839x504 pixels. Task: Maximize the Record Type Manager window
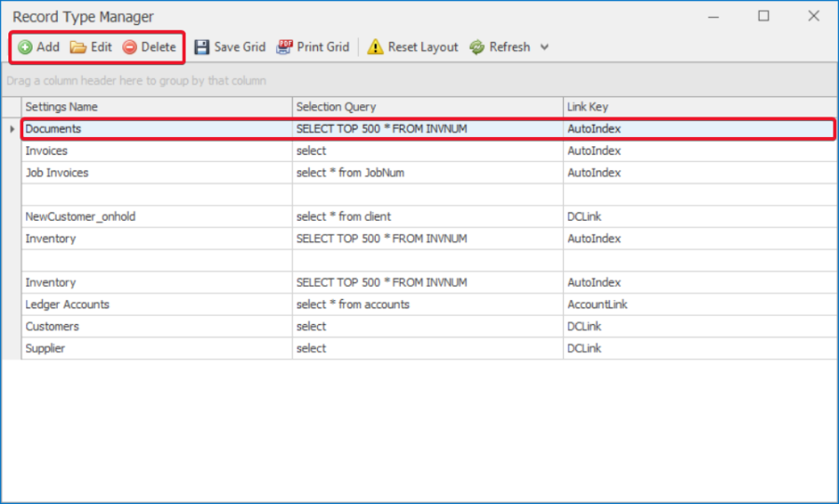point(763,16)
